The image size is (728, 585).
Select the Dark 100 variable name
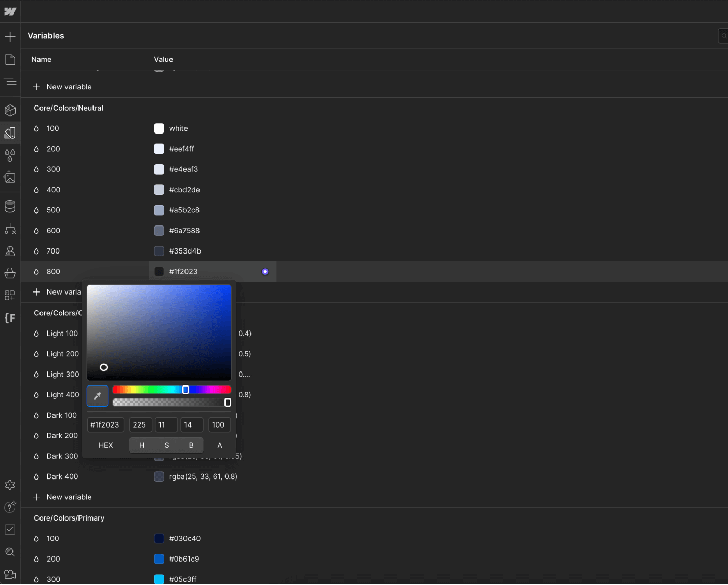click(x=62, y=415)
